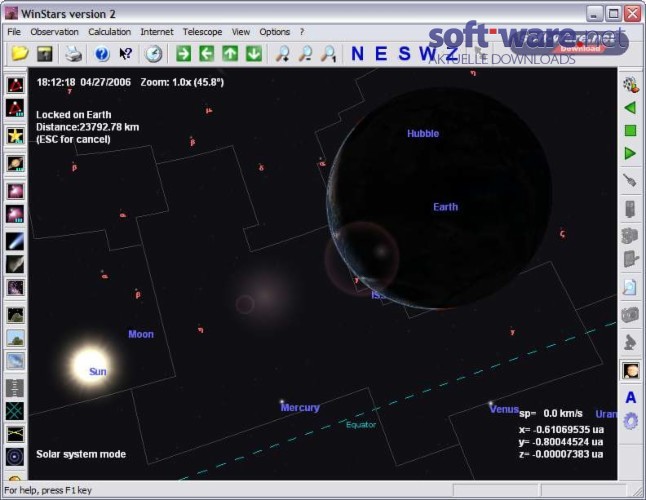
Task: Open the Observation menu
Action: tap(54, 32)
